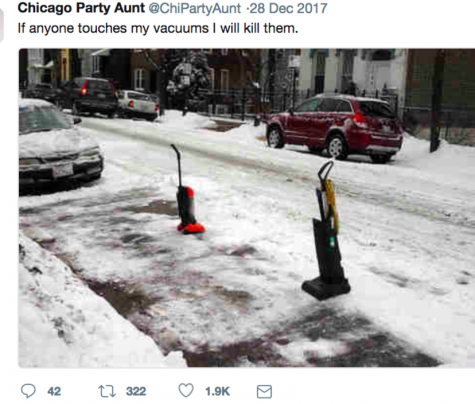Click the reply count 42

[x=54, y=391]
